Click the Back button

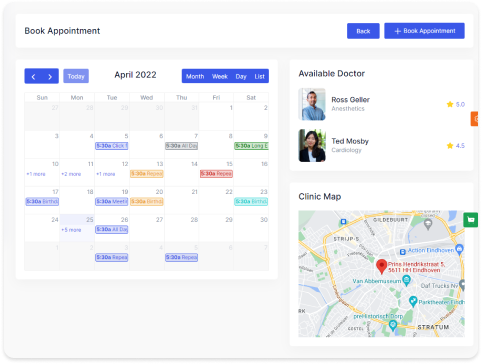point(363,31)
